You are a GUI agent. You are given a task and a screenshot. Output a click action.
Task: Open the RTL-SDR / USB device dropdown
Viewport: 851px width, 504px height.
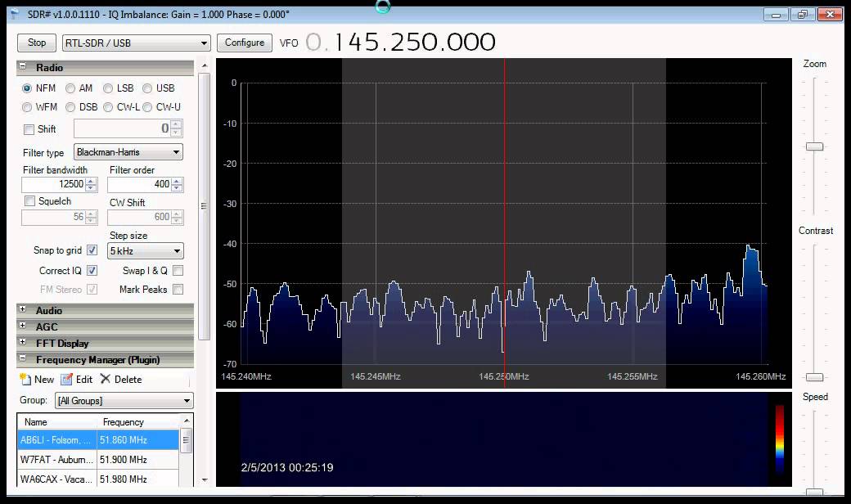coord(136,43)
